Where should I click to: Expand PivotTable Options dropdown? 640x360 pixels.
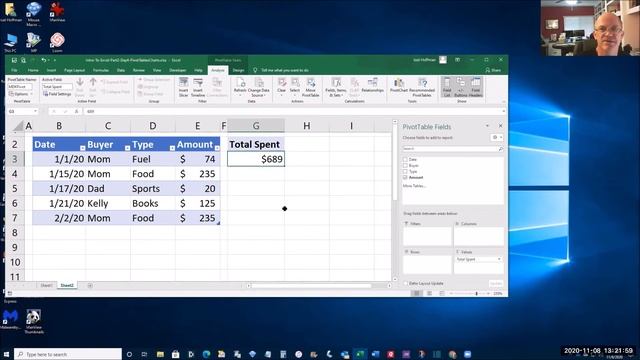[x=21, y=94]
